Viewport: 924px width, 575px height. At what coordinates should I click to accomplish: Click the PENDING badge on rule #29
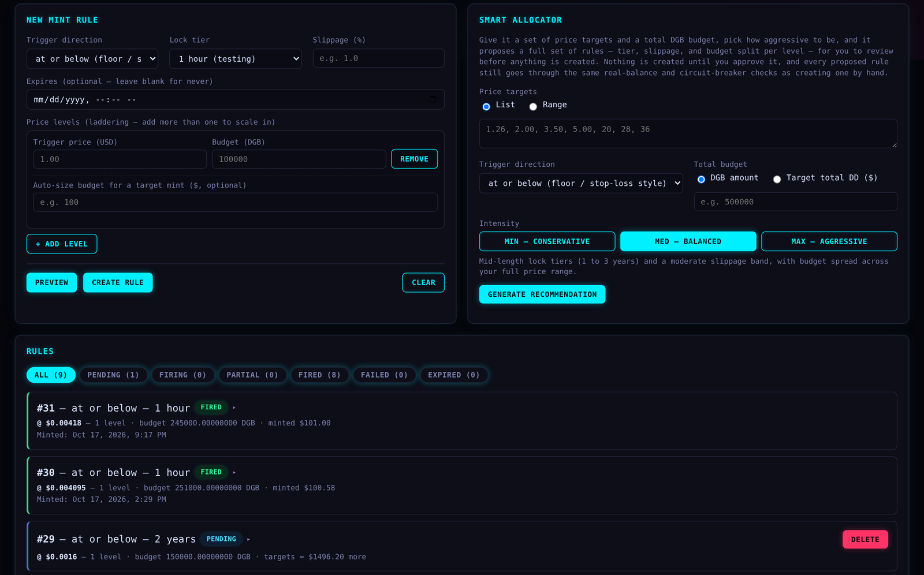pos(221,539)
